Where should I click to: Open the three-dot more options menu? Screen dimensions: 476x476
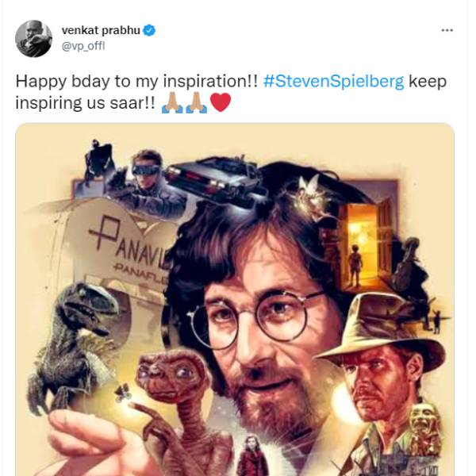pyautogui.click(x=447, y=30)
